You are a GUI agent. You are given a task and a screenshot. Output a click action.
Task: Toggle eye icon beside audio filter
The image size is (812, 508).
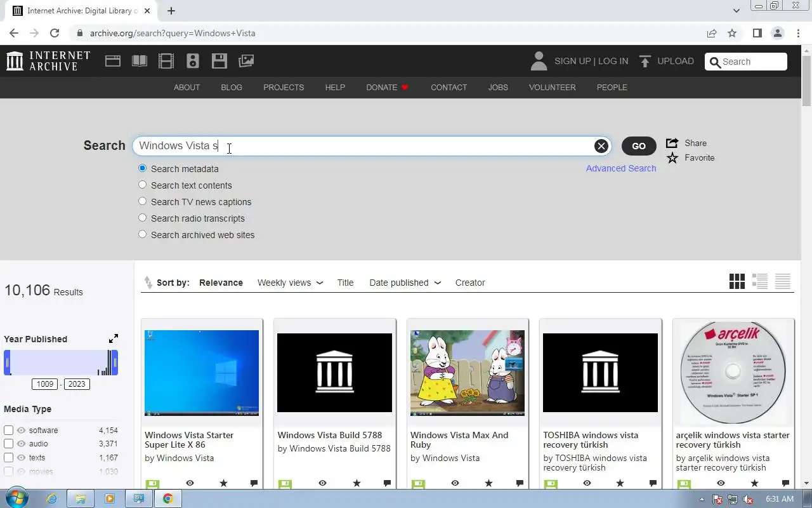click(22, 444)
